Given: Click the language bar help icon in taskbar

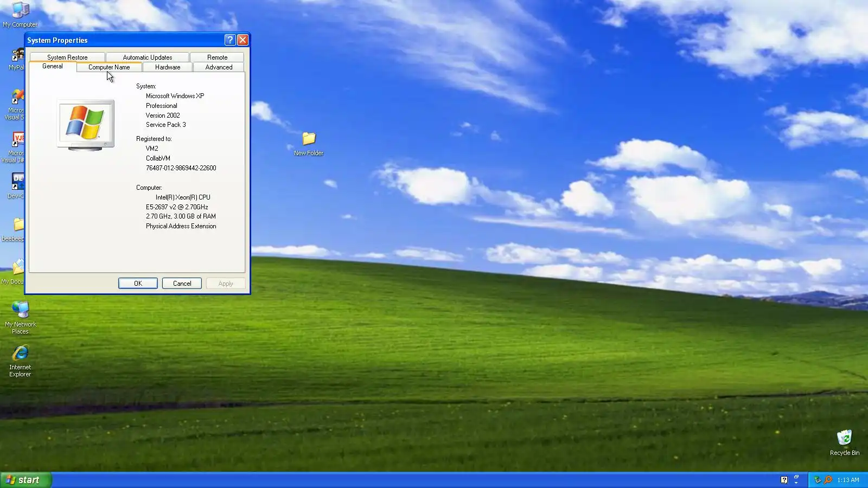Looking at the screenshot, I should (x=784, y=480).
